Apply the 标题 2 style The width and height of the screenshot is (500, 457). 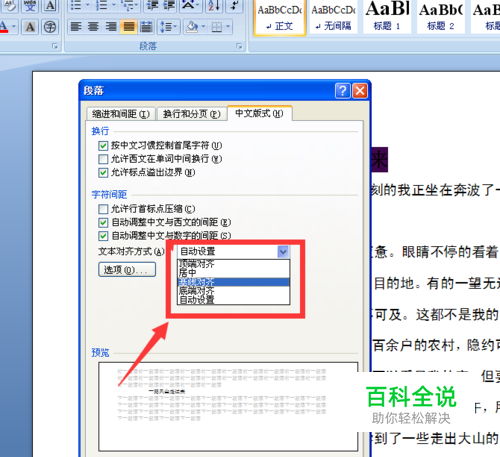441,17
